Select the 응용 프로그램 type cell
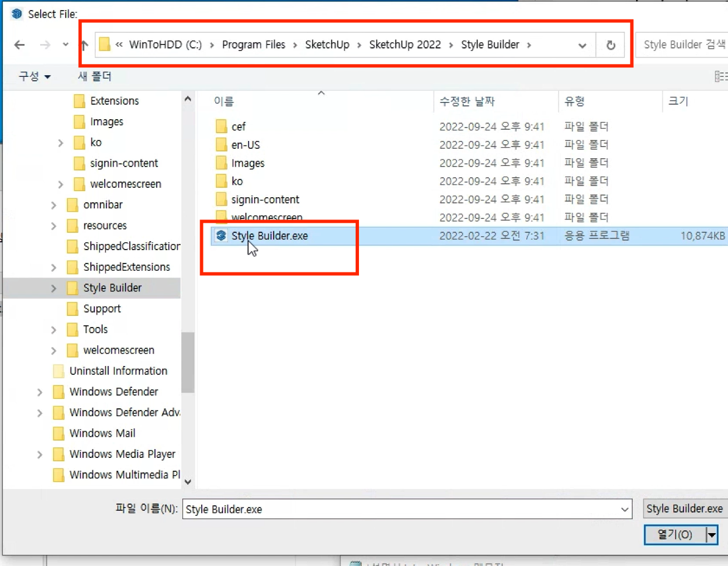Viewport: 728px width, 566px height. [597, 236]
